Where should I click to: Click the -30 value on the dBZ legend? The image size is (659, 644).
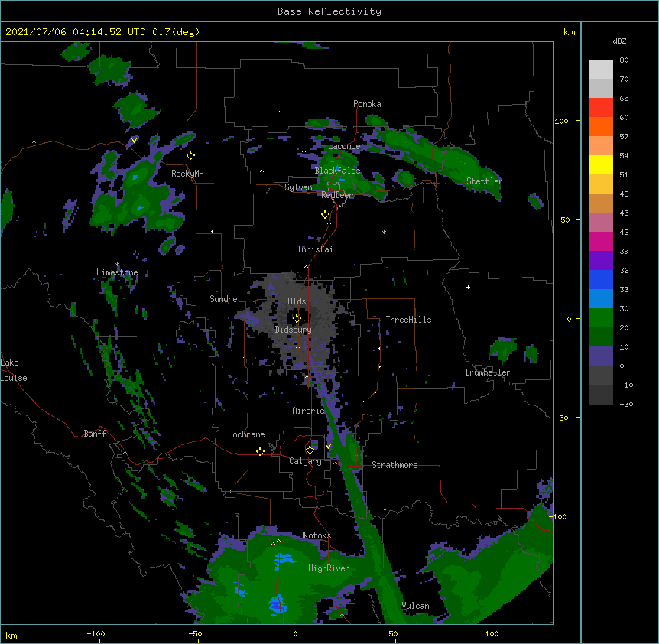[626, 405]
